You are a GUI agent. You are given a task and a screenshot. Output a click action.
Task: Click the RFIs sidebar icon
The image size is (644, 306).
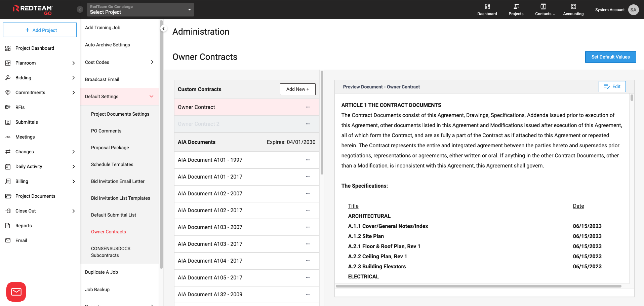pos(8,107)
